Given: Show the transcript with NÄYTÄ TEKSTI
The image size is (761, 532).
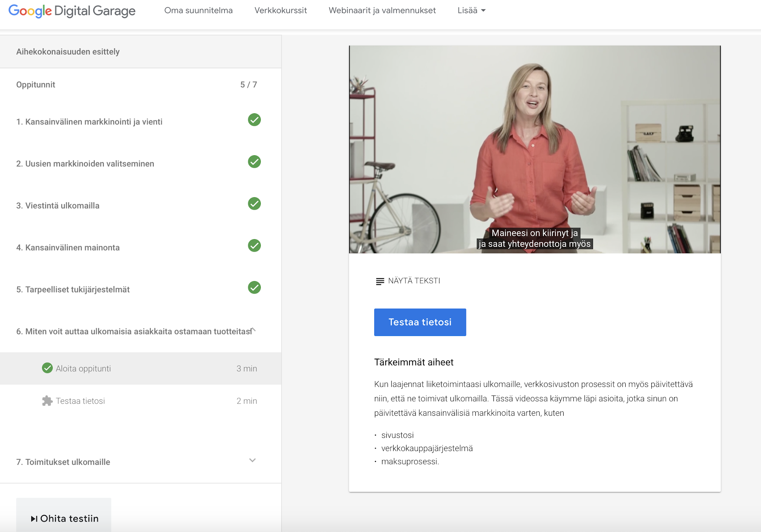Looking at the screenshot, I should coord(408,281).
